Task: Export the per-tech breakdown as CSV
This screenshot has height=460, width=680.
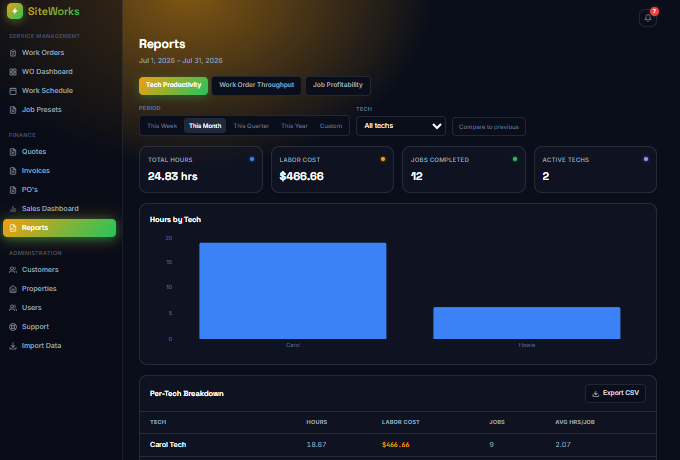Action: (615, 393)
